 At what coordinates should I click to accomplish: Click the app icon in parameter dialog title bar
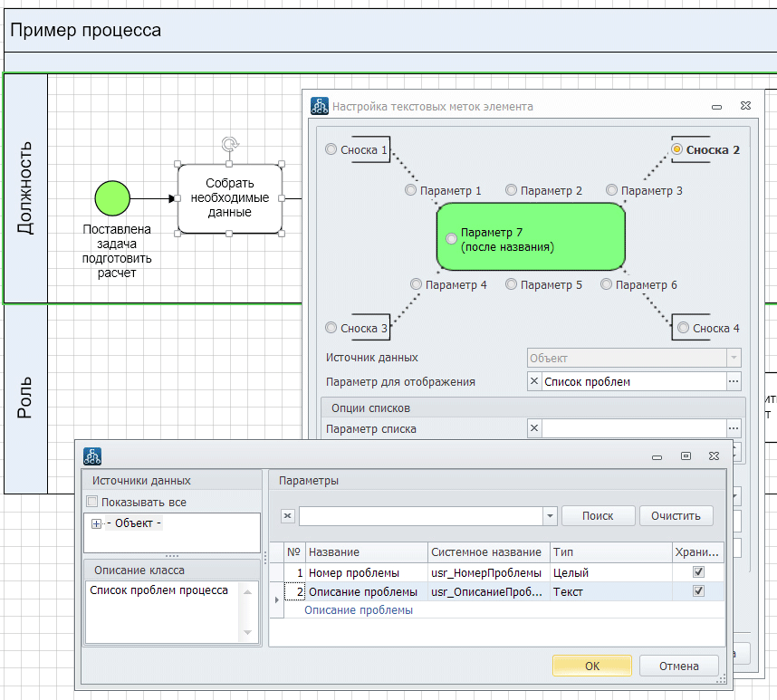click(x=92, y=456)
